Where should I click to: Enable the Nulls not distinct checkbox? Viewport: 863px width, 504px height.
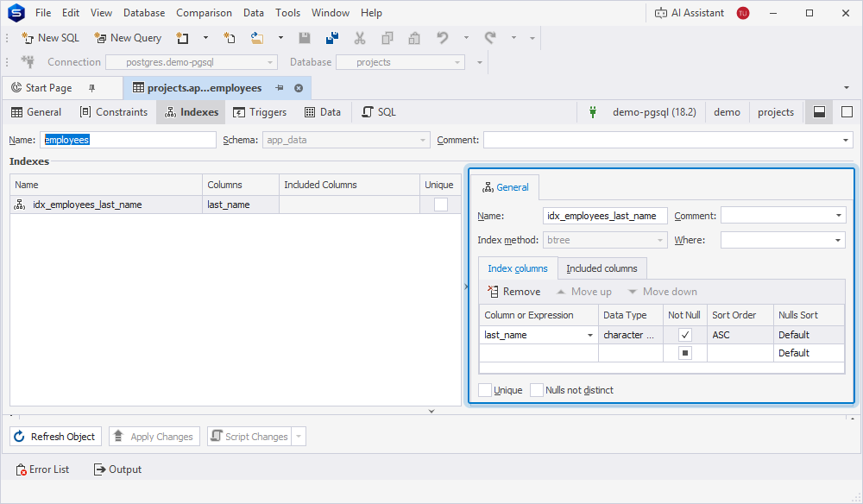537,390
